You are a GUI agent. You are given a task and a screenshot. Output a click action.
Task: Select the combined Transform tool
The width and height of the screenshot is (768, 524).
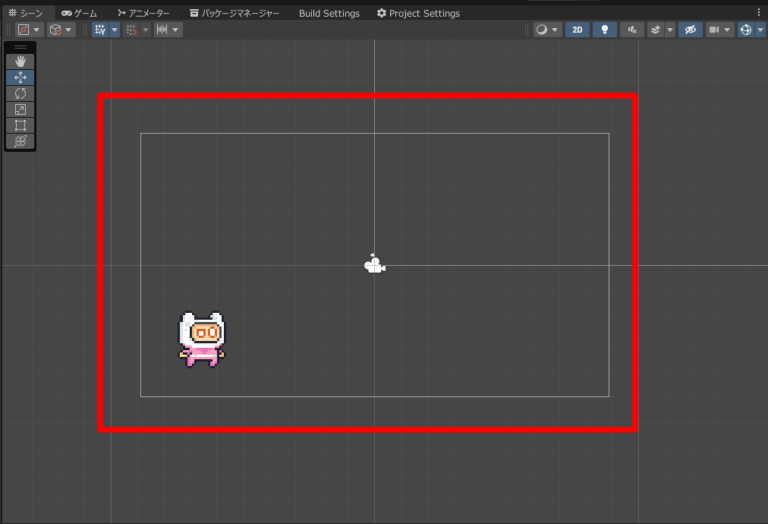(20, 142)
